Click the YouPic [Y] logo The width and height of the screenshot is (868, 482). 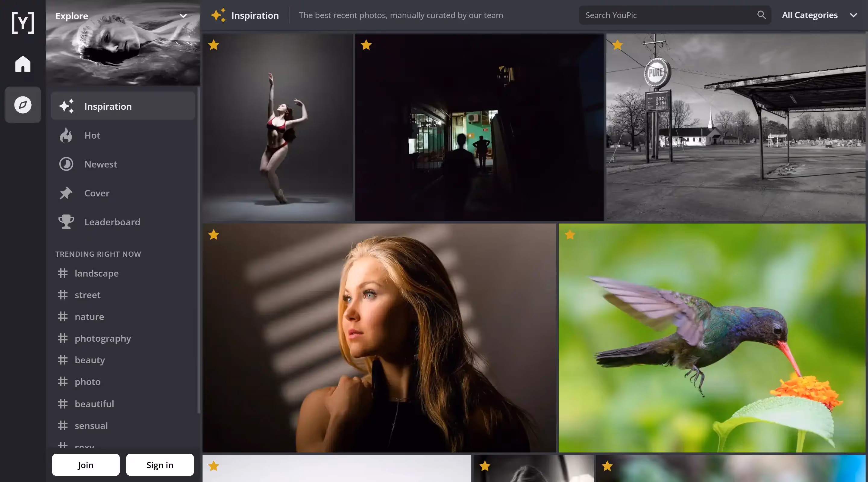click(23, 23)
